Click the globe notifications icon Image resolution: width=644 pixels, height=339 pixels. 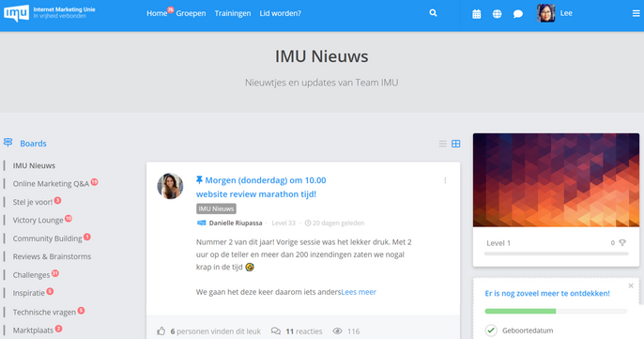pyautogui.click(x=497, y=14)
